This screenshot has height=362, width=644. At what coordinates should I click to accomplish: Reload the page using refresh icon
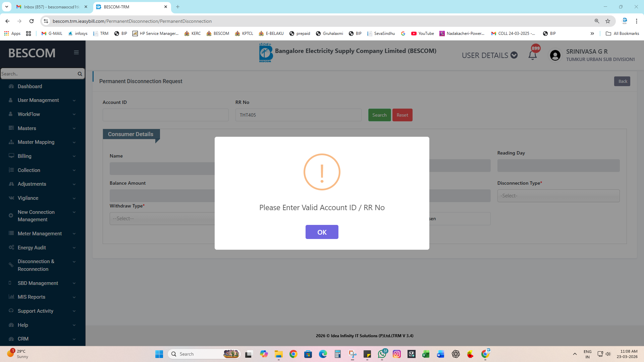click(x=32, y=21)
